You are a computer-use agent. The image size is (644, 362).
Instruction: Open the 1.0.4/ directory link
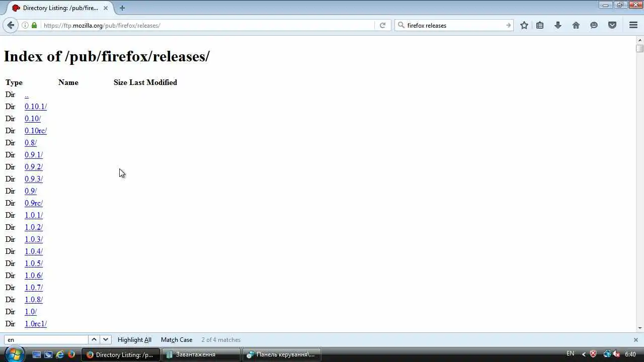pyautogui.click(x=34, y=251)
